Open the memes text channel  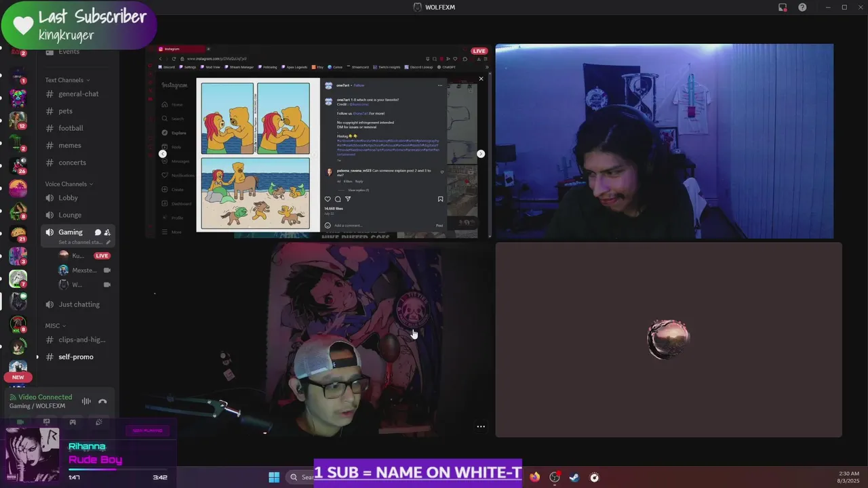[78, 145]
